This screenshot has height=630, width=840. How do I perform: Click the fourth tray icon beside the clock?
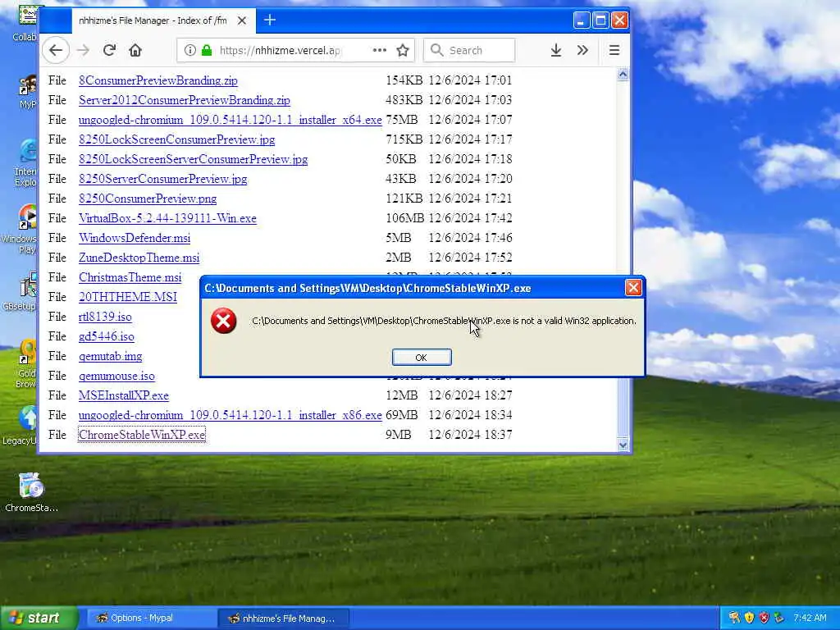tap(779, 618)
